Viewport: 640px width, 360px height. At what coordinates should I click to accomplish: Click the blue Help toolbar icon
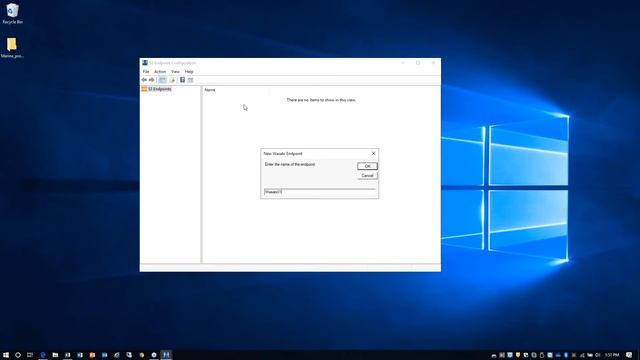[182, 80]
